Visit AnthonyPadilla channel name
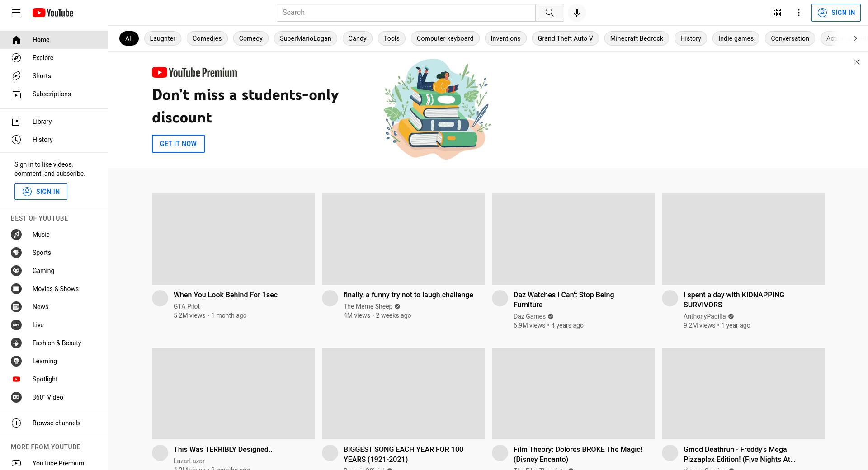Image resolution: width=868 pixels, height=470 pixels. click(704, 316)
